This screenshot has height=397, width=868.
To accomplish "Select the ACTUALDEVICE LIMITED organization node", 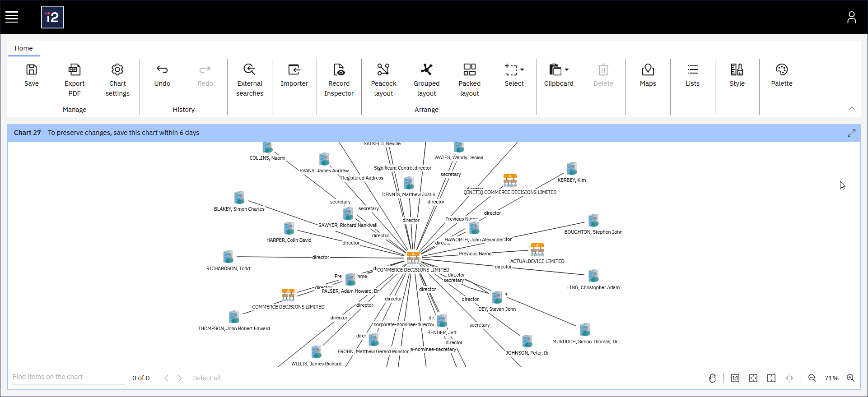I will coord(537,249).
